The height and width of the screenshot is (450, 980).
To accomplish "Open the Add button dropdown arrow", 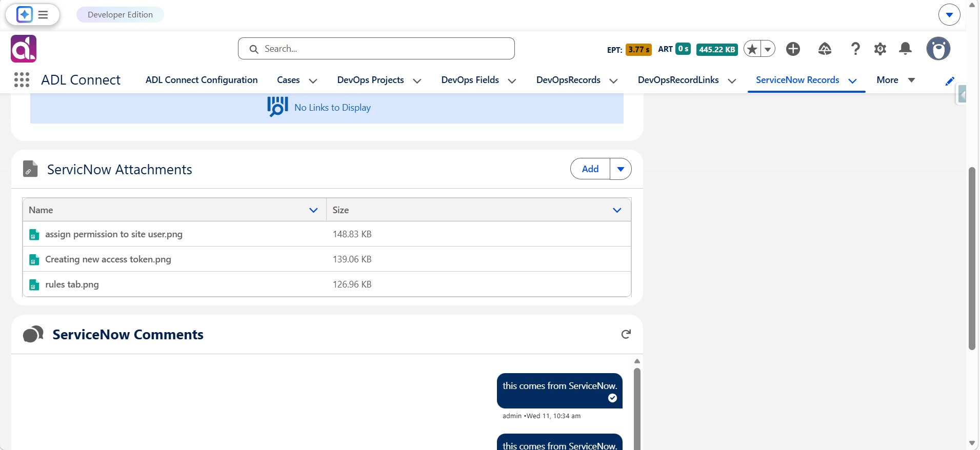I will pos(621,169).
